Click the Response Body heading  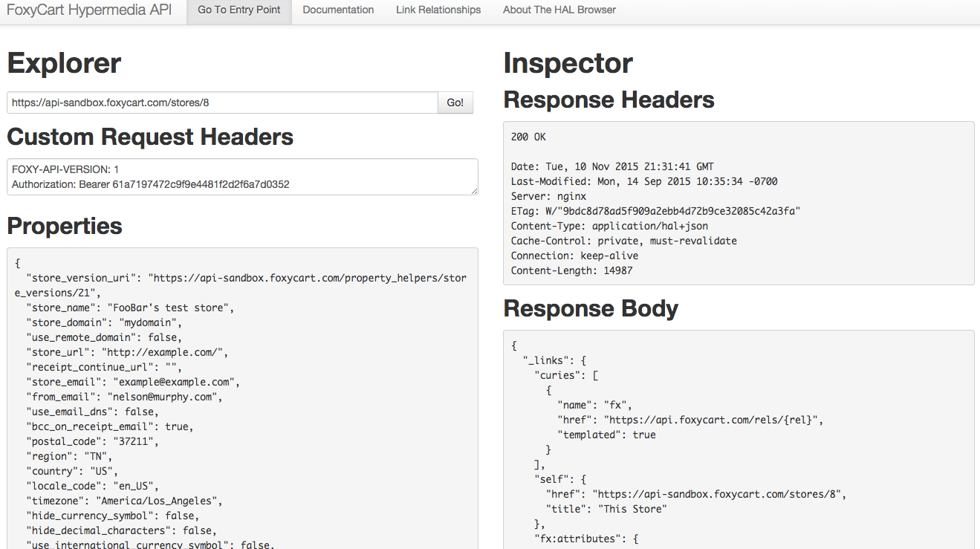pyautogui.click(x=591, y=308)
